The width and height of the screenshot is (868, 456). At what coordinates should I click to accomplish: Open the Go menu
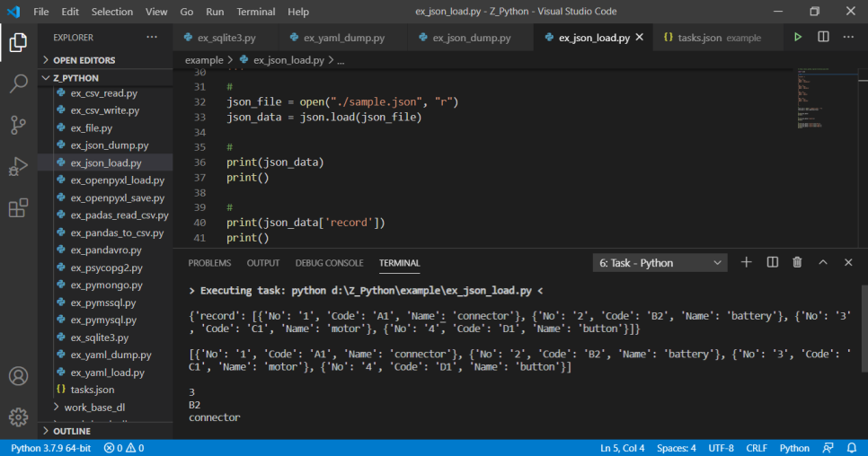click(x=187, y=12)
